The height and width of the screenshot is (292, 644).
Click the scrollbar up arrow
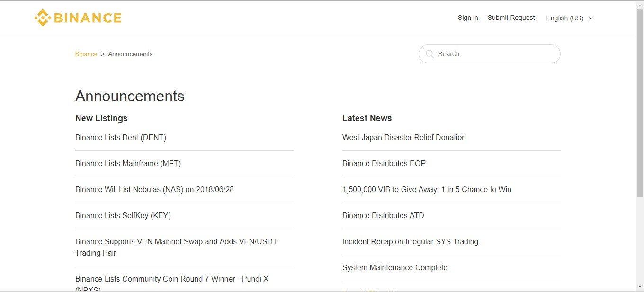click(640, 4)
